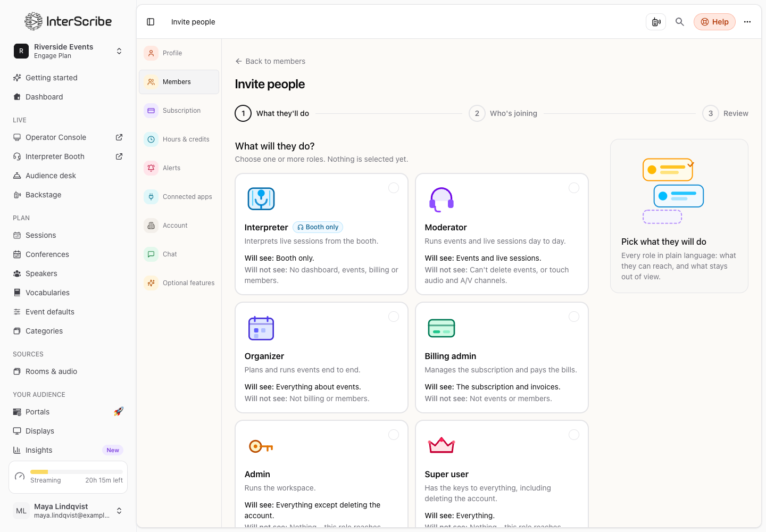Open Operator Console external link icon
Viewport: 766px width, 532px height.
pyautogui.click(x=119, y=137)
